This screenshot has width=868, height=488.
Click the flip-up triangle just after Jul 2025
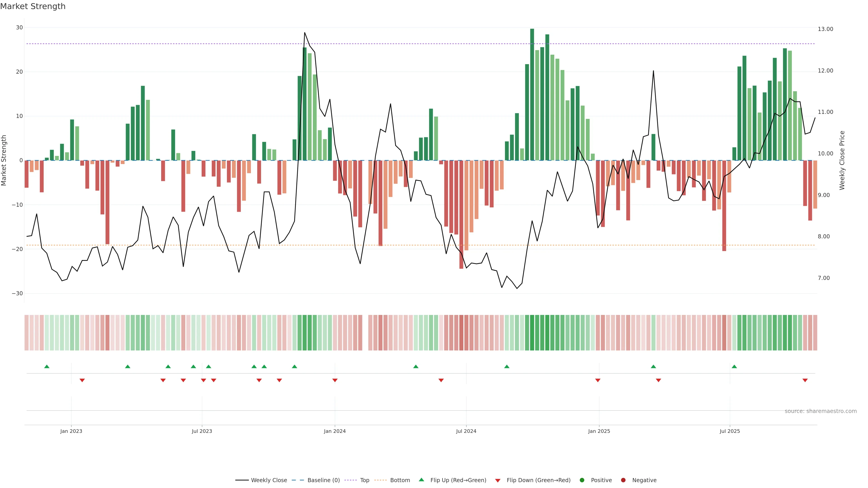pyautogui.click(x=734, y=366)
